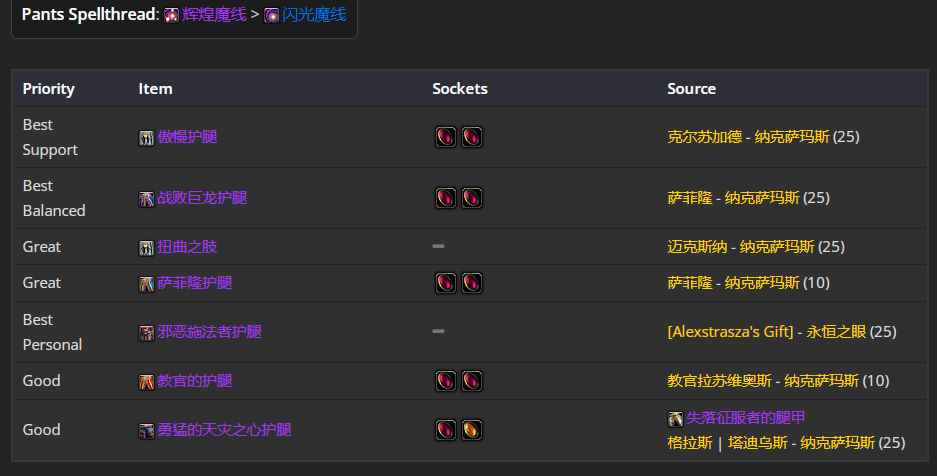Click right red socket in 傲慢护腿 row
Image resolution: width=937 pixels, height=476 pixels.
click(472, 137)
